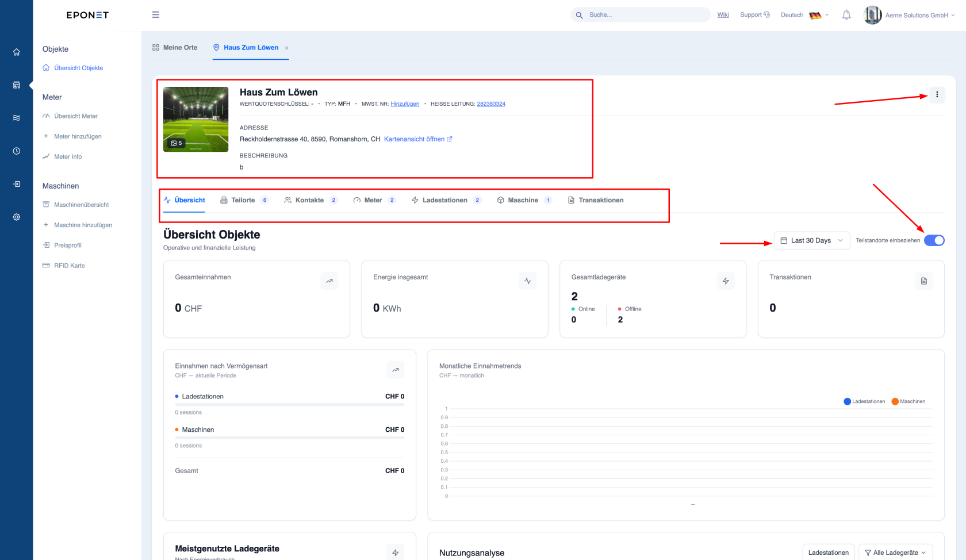The image size is (966, 560).
Task: Toggle Maschinen legend in trend chart
Action: click(908, 401)
